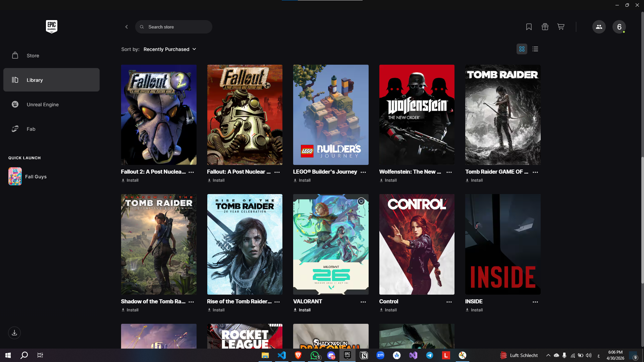Open more options for Rise of the Tomb Raider
This screenshot has height=362, width=644.
tap(277, 302)
